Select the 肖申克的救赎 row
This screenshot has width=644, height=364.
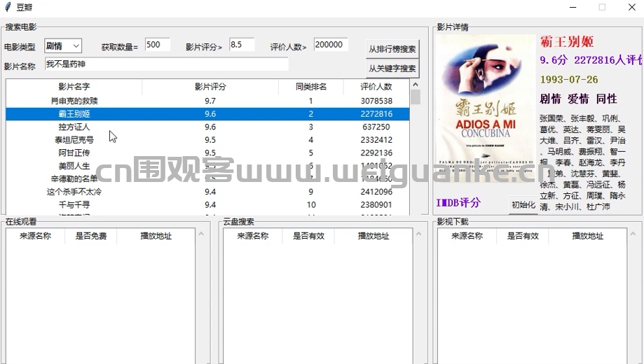pos(207,101)
